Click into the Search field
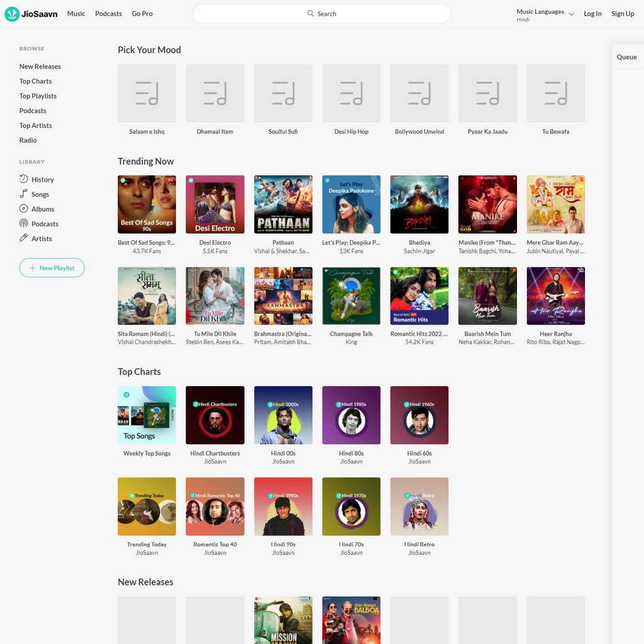Image resolution: width=644 pixels, height=644 pixels. point(321,14)
